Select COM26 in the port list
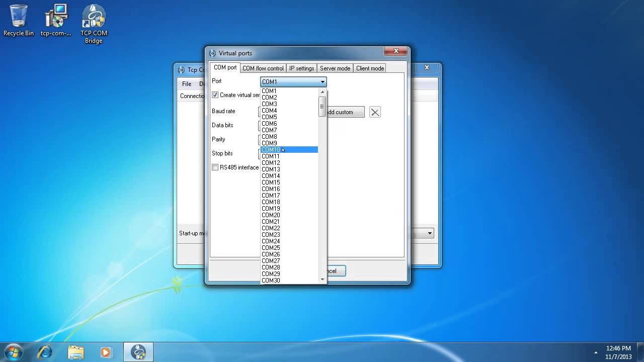 coord(289,254)
